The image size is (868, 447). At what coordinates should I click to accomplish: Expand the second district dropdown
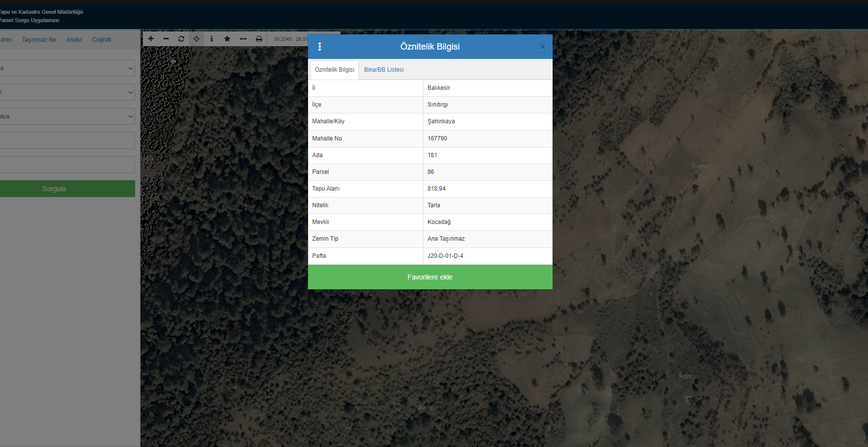pyautogui.click(x=67, y=92)
